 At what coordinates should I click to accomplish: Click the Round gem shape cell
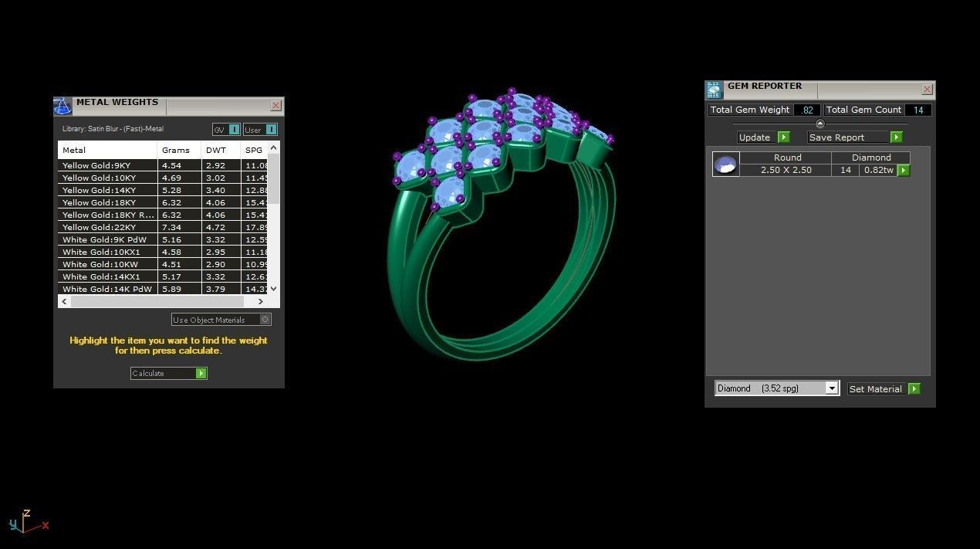pyautogui.click(x=786, y=158)
